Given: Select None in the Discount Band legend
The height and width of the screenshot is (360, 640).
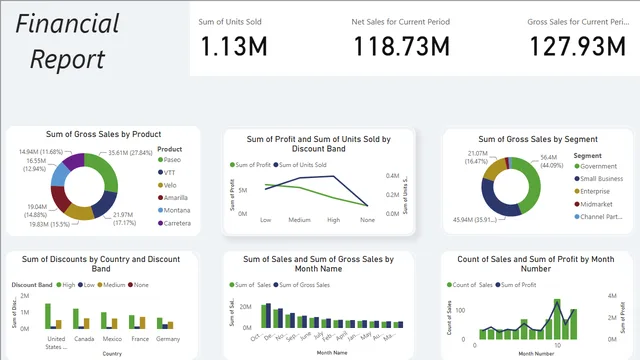Looking at the screenshot, I should [x=138, y=285].
